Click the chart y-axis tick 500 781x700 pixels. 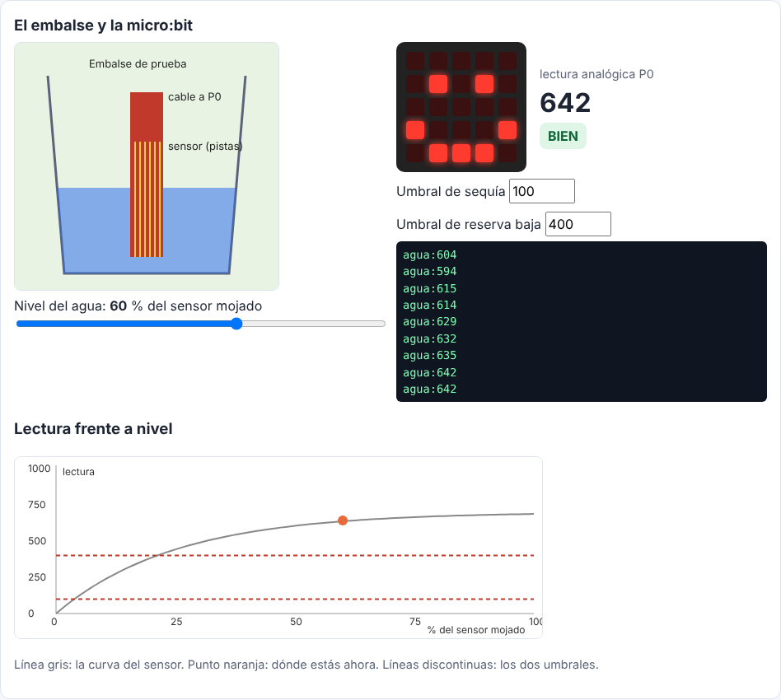[x=37, y=541]
